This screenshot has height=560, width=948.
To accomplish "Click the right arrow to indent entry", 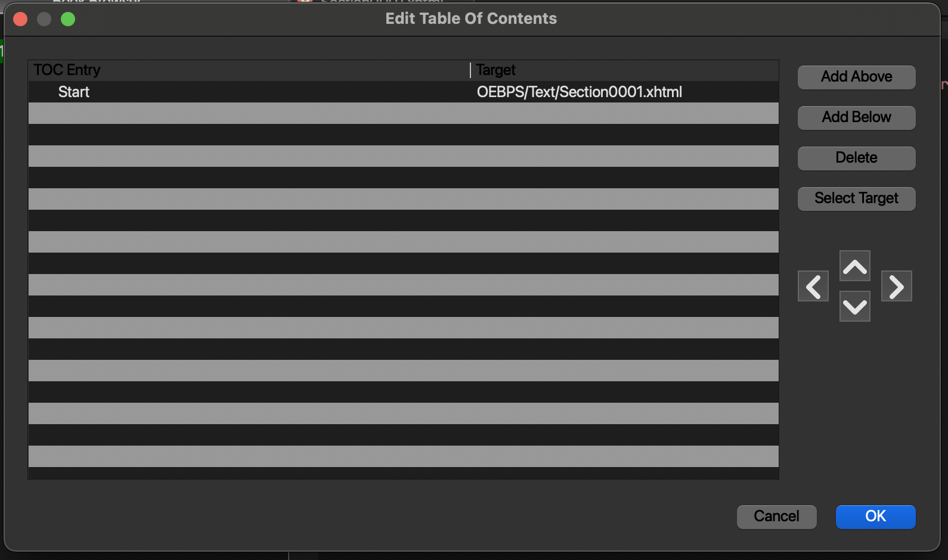I will click(x=896, y=287).
